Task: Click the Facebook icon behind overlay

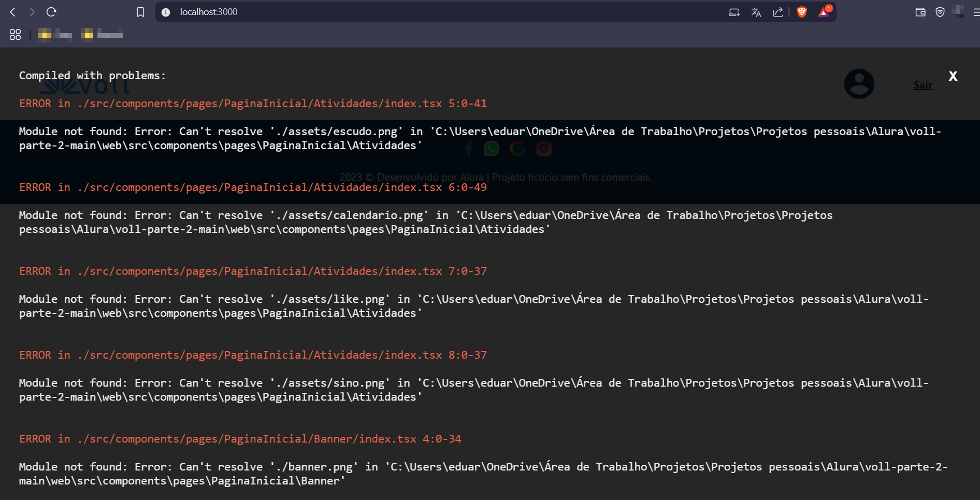Action: click(x=469, y=149)
